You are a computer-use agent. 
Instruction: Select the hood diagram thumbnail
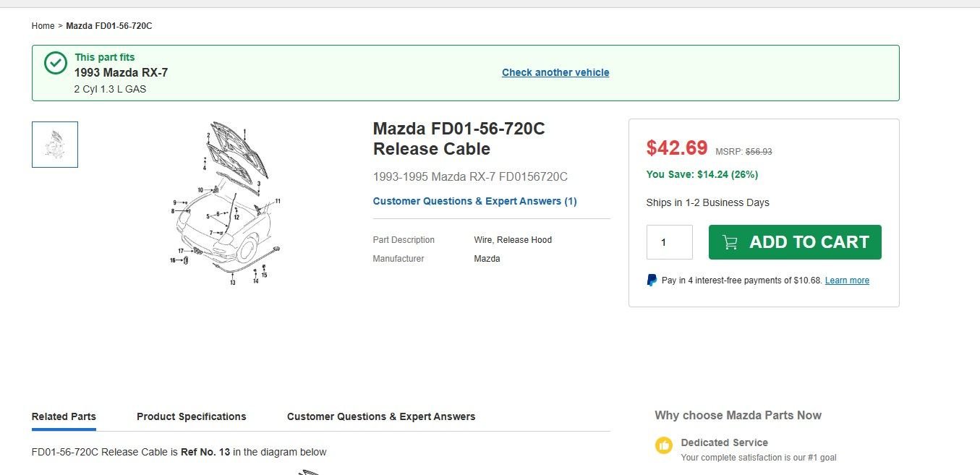[55, 145]
